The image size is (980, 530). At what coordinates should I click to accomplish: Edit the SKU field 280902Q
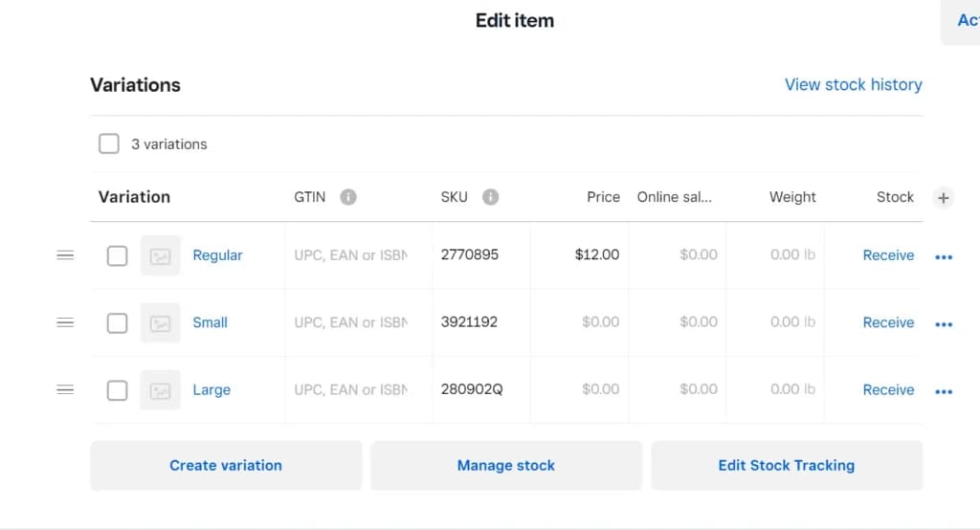point(481,390)
